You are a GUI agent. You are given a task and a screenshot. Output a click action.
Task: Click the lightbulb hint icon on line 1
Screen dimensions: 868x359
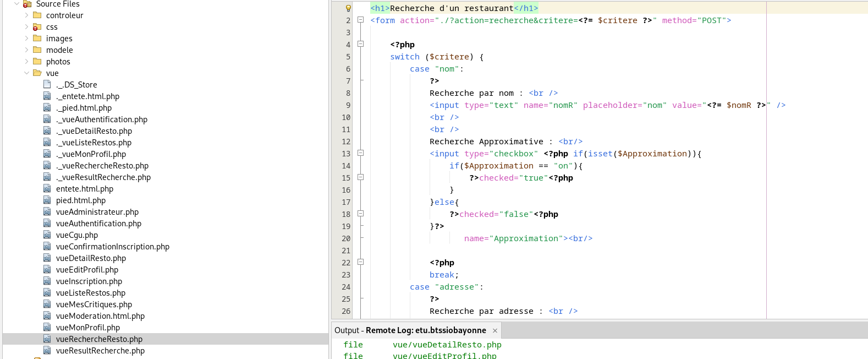348,8
